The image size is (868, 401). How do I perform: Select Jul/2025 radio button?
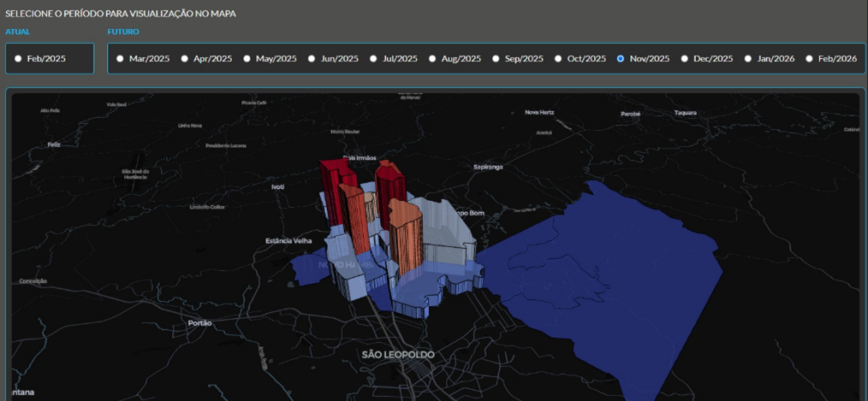point(373,59)
